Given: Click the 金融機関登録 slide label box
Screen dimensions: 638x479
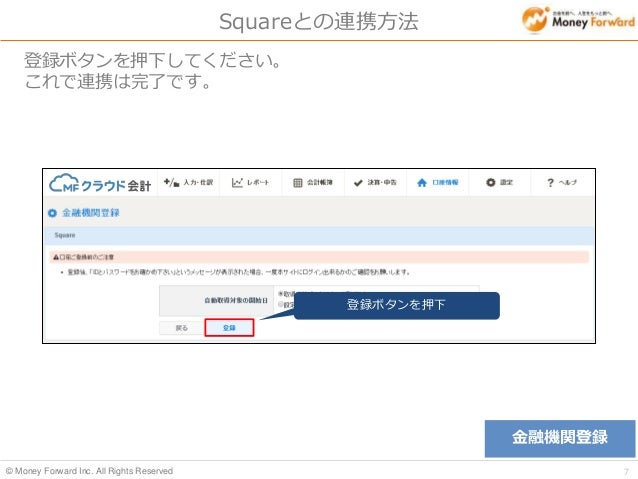Looking at the screenshot, I should (560, 438).
